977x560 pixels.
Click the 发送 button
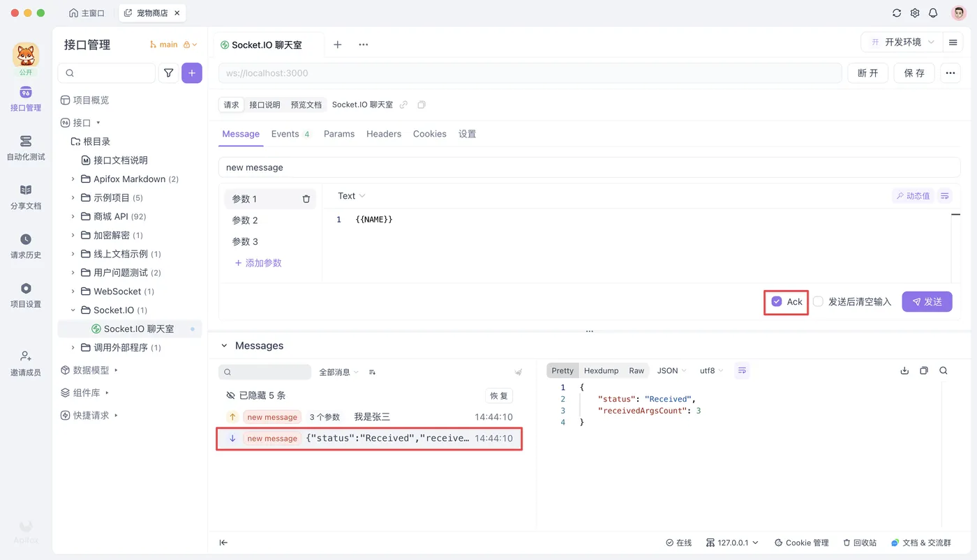click(927, 301)
